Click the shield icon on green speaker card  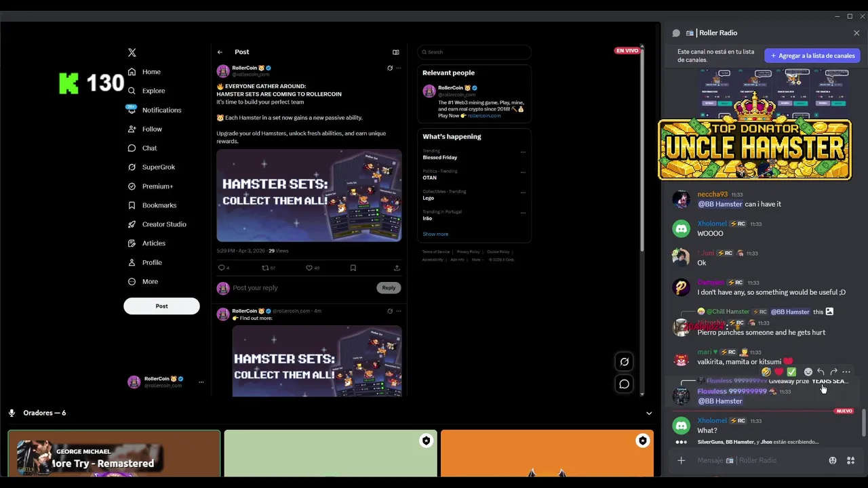click(x=426, y=441)
